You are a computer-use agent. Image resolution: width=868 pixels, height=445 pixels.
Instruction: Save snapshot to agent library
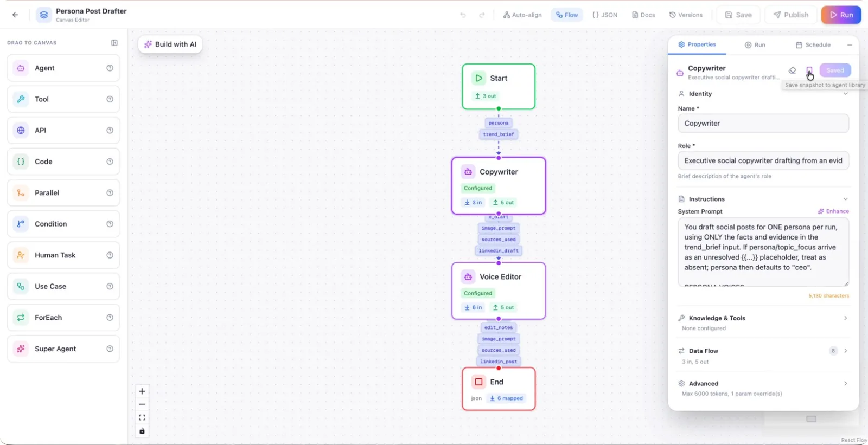click(x=809, y=70)
